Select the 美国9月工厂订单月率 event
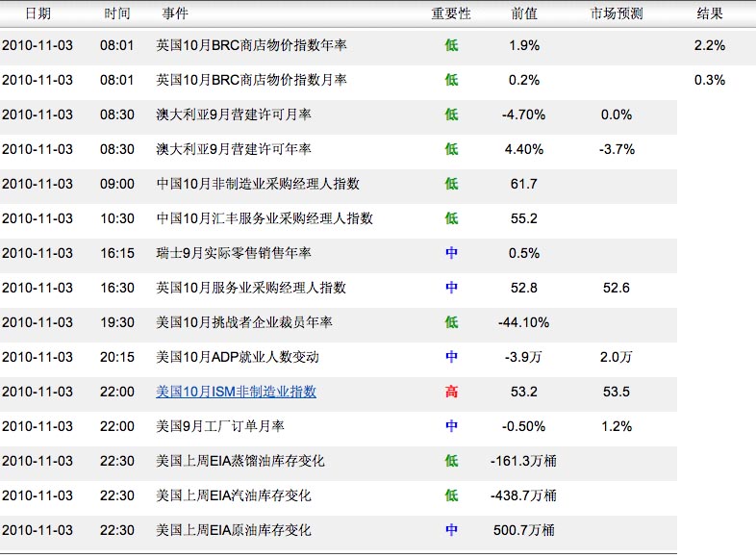The image size is (756, 558). click(220, 426)
